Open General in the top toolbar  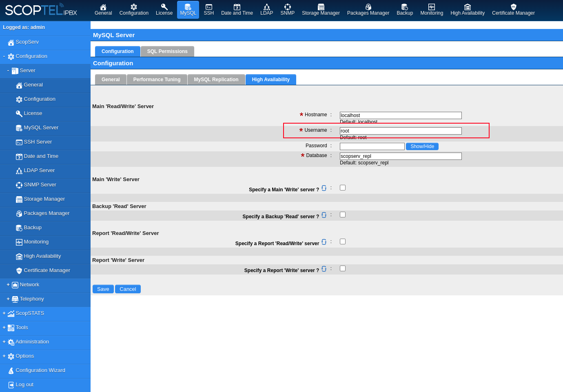(x=103, y=10)
